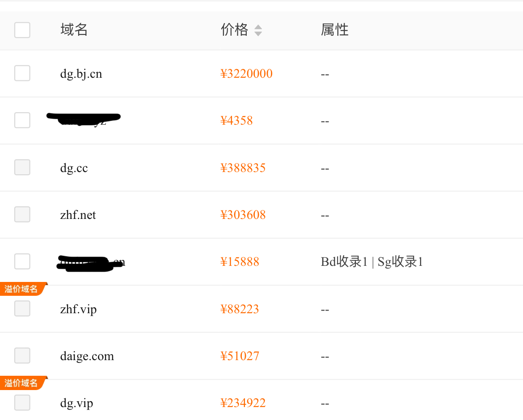
Task: Open the dg.bj.cn domain link
Action: [x=81, y=74]
